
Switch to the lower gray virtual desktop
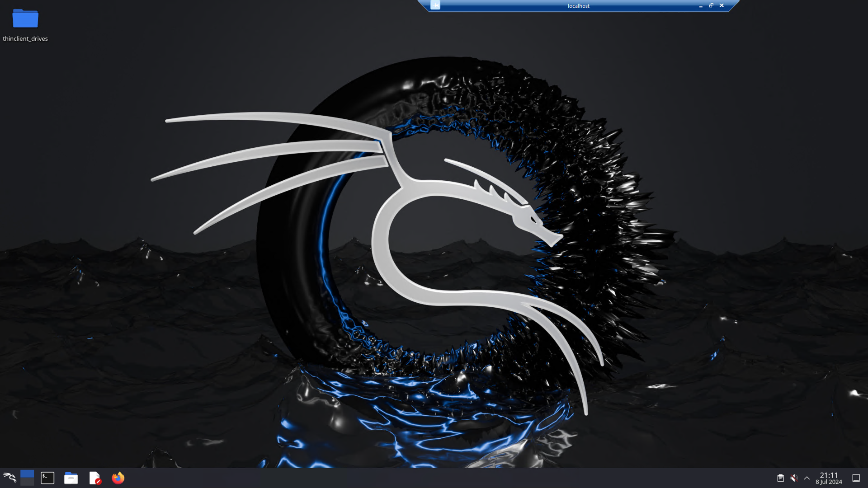coord(27,482)
